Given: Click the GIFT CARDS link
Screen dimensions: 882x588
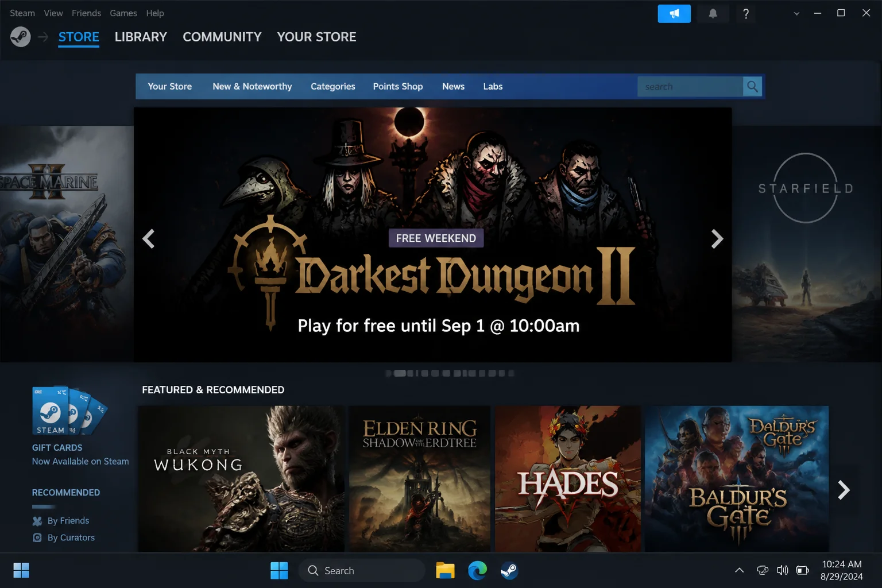Looking at the screenshot, I should (x=57, y=448).
